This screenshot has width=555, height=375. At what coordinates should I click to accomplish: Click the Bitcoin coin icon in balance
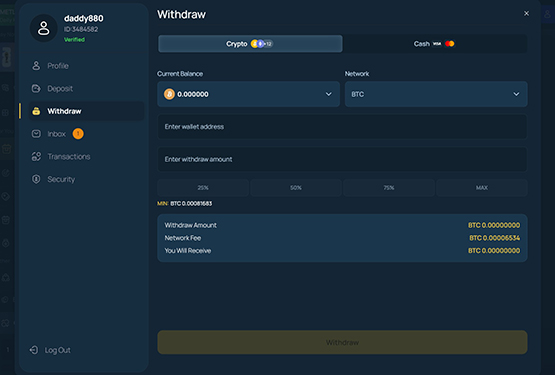click(169, 94)
